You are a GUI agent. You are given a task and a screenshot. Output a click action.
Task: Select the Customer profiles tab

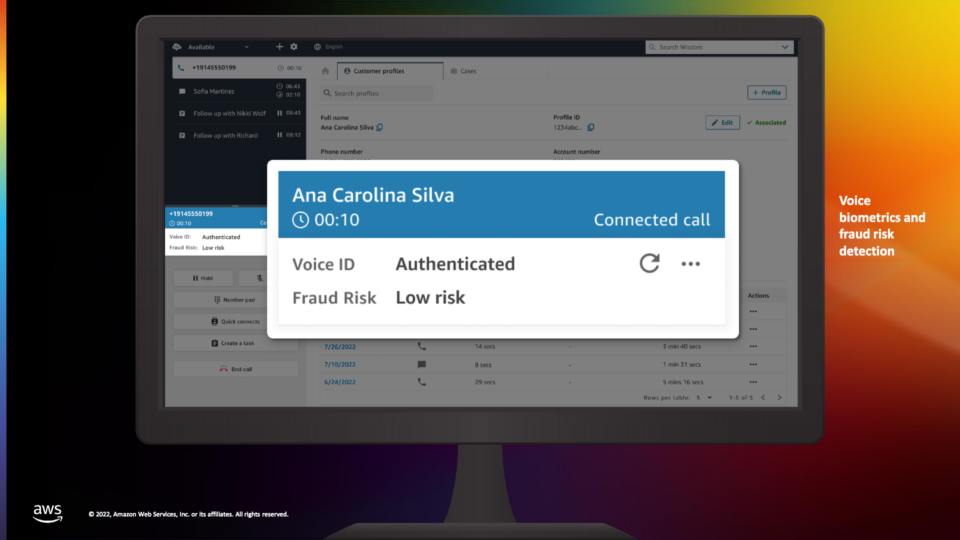tap(390, 71)
